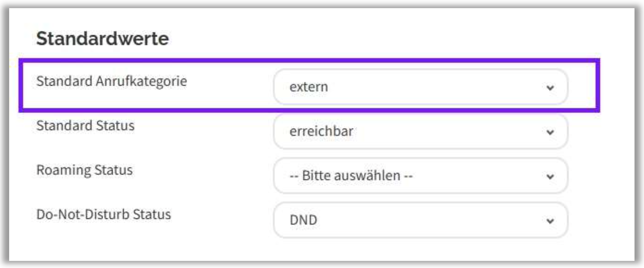Click the selected value erreichbar
The height and width of the screenshot is (268, 644).
coord(321,131)
